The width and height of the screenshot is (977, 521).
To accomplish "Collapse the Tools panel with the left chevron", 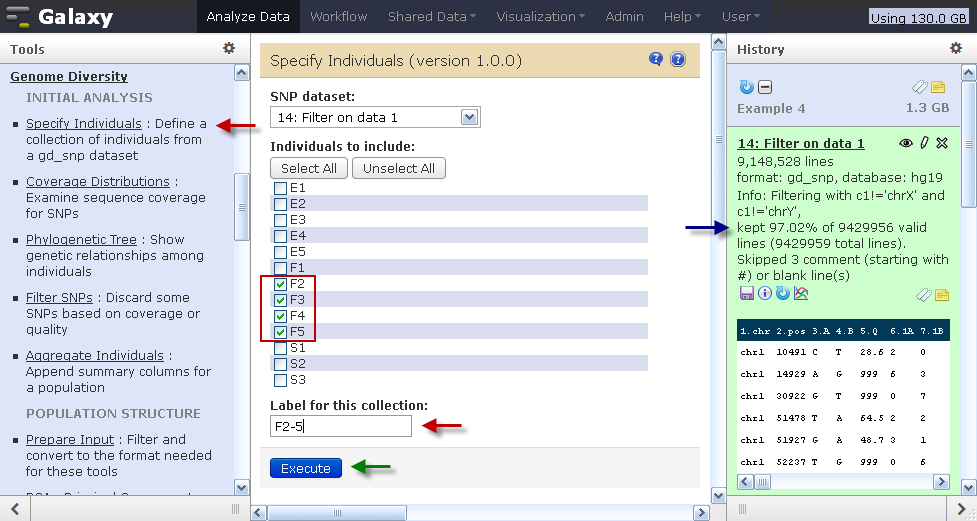I will tap(15, 509).
